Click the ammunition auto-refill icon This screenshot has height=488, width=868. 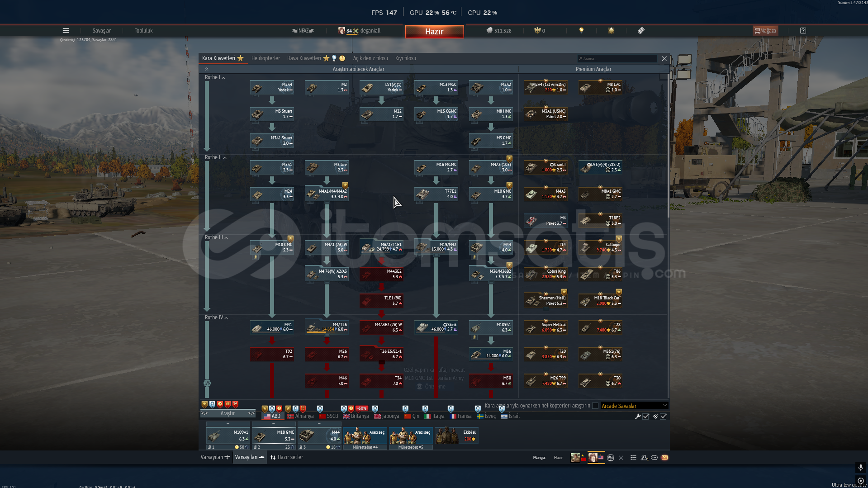(655, 417)
